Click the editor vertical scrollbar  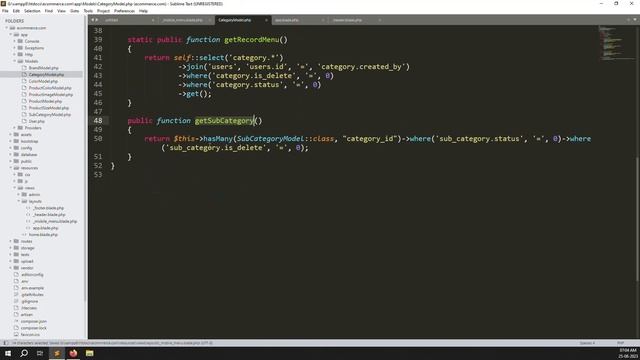point(637,218)
